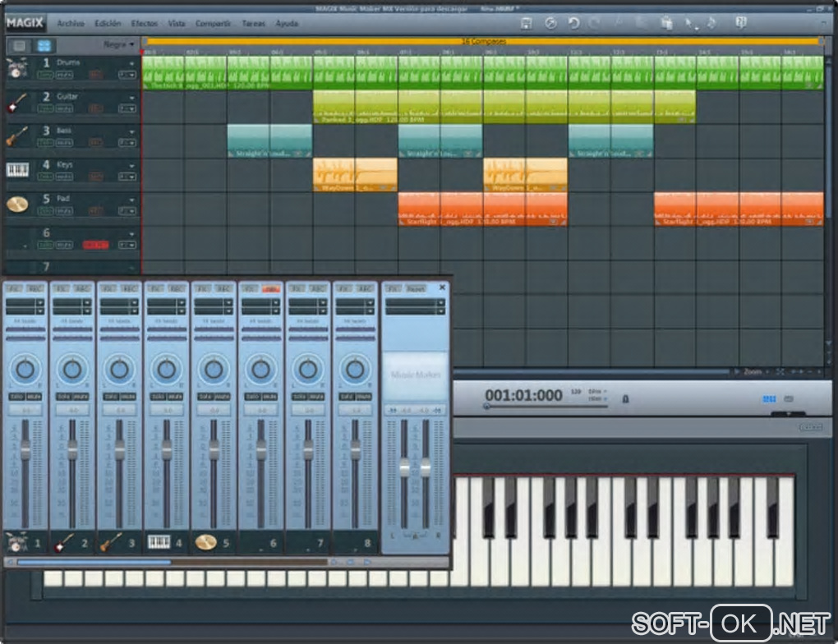The image size is (838, 644).
Task: Open the Bass track FX dropdown box
Action: [x=127, y=143]
